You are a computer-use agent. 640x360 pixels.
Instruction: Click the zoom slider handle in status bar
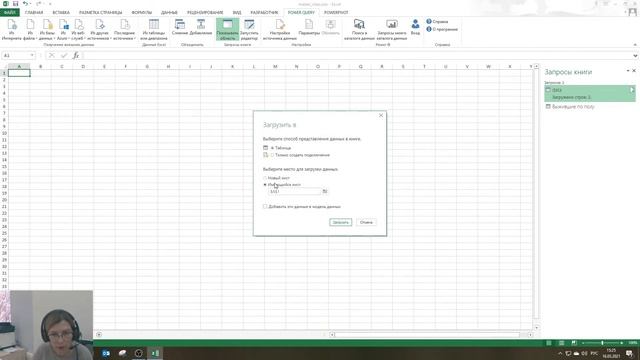tap(602, 343)
